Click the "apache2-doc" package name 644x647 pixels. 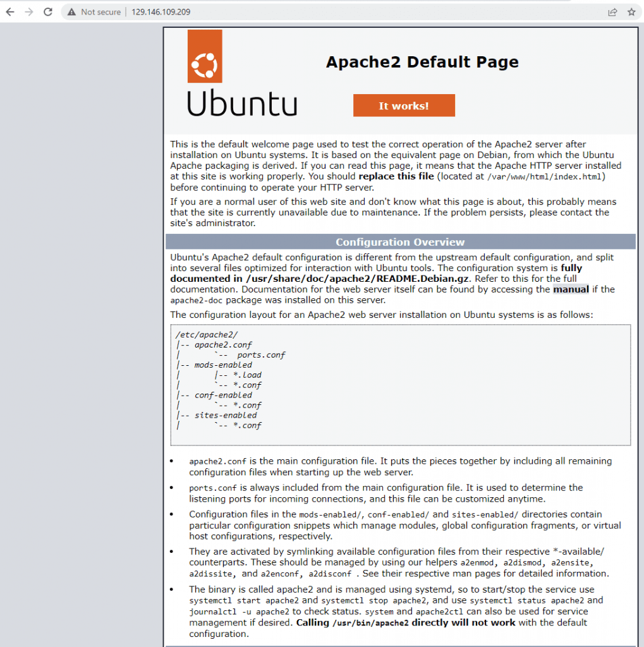pyautogui.click(x=197, y=300)
